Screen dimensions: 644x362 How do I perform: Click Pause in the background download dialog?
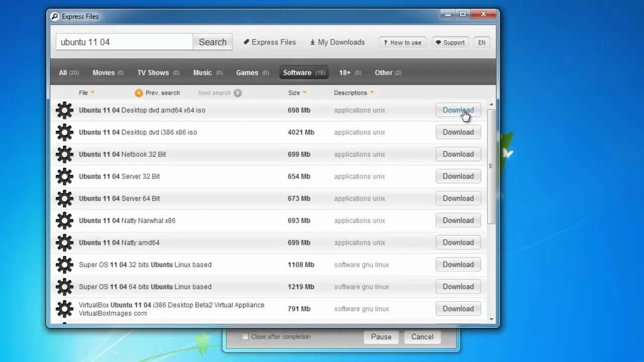coord(381,337)
